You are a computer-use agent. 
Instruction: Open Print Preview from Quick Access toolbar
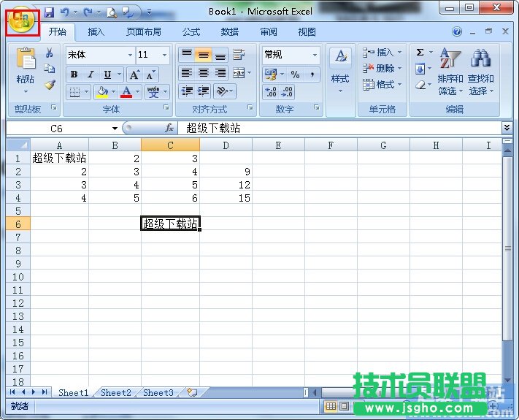[x=112, y=12]
